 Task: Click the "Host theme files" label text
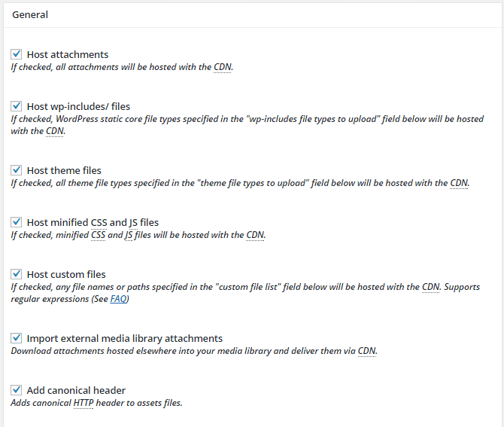[64, 170]
